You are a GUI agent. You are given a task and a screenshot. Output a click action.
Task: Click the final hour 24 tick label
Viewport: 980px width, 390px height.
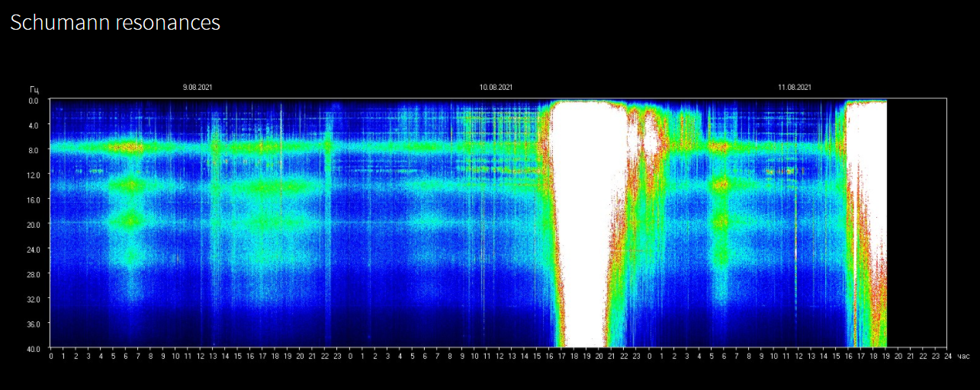coord(947,356)
